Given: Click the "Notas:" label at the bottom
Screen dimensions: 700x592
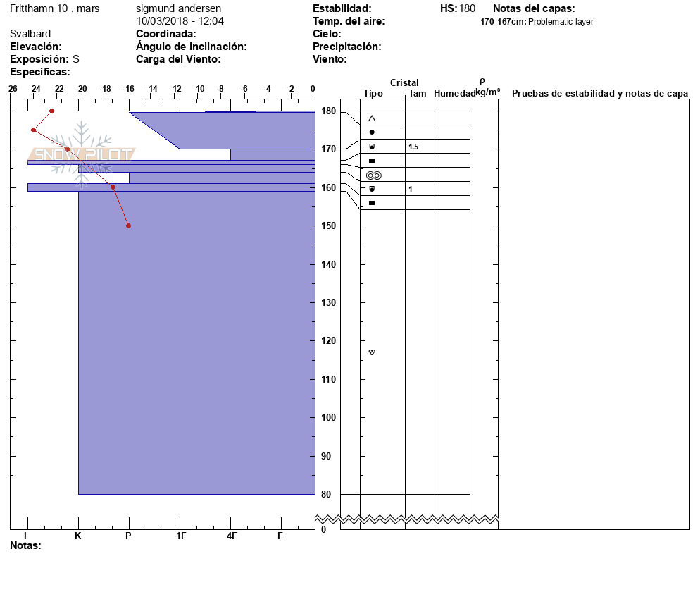Looking at the screenshot, I should click(x=25, y=545).
